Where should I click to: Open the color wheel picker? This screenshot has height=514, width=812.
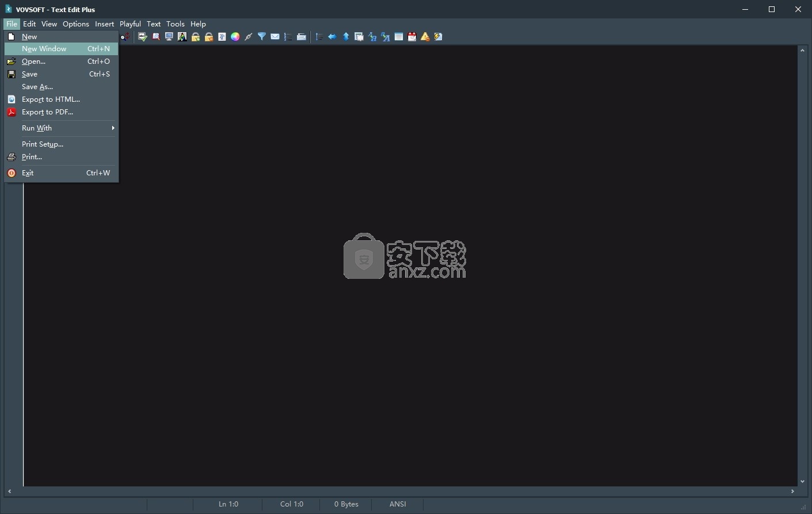[235, 37]
